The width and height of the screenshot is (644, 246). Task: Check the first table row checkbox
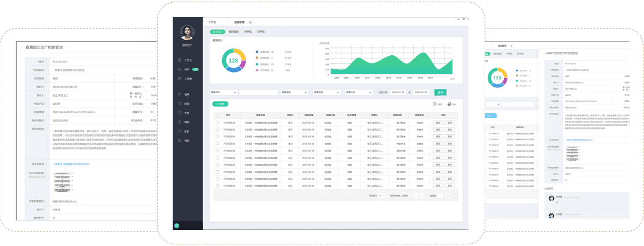[x=217, y=123]
